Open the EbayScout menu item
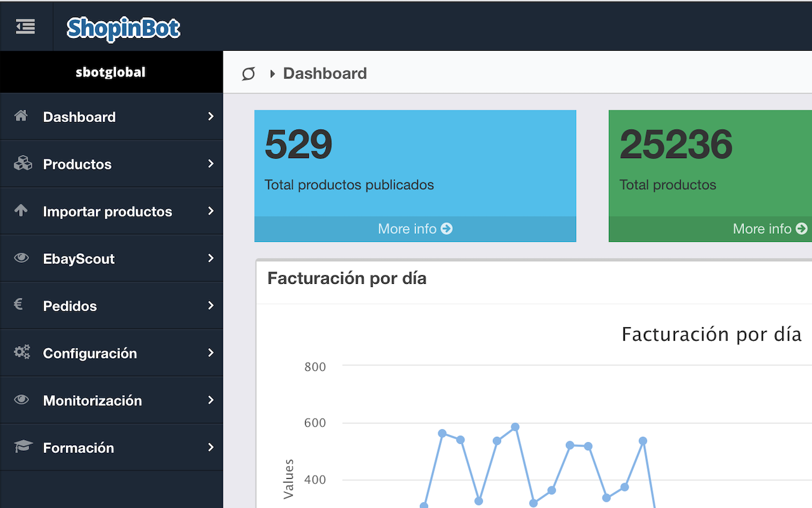 pyautogui.click(x=79, y=259)
